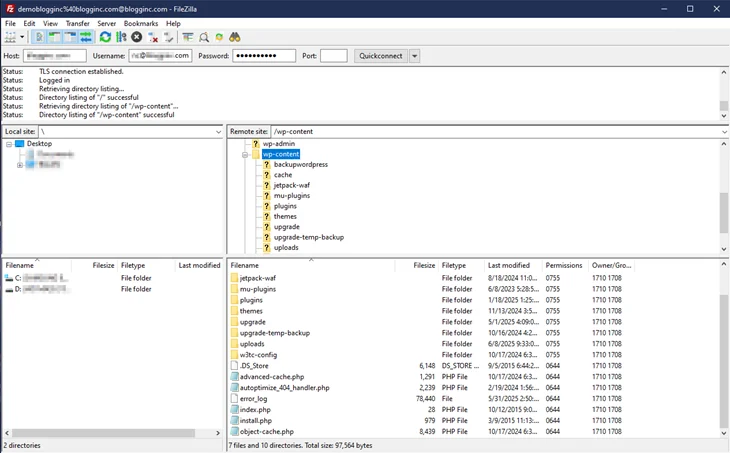Click the disconnect from server icon
Viewport: 730px width, 453px height.
[x=153, y=37]
